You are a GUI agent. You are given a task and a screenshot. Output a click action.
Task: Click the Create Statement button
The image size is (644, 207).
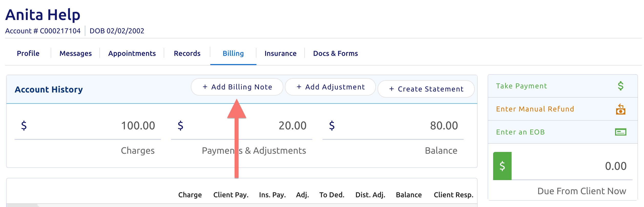(426, 89)
